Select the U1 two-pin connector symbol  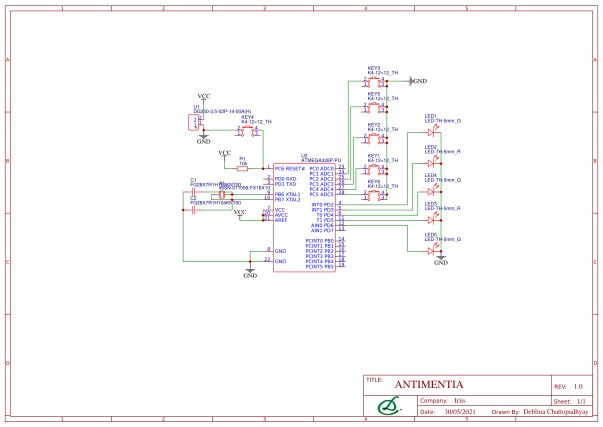(x=193, y=122)
